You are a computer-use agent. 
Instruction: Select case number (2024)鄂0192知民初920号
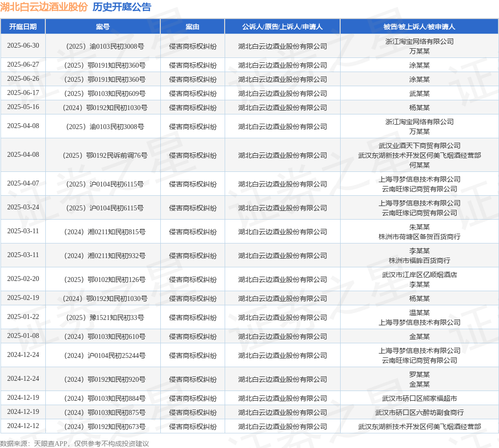[x=105, y=379]
